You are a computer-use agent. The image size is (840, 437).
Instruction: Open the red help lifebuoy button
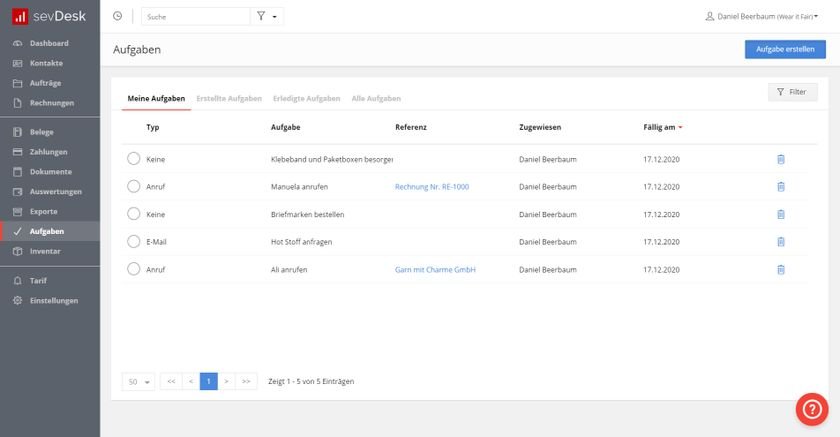[x=812, y=409]
